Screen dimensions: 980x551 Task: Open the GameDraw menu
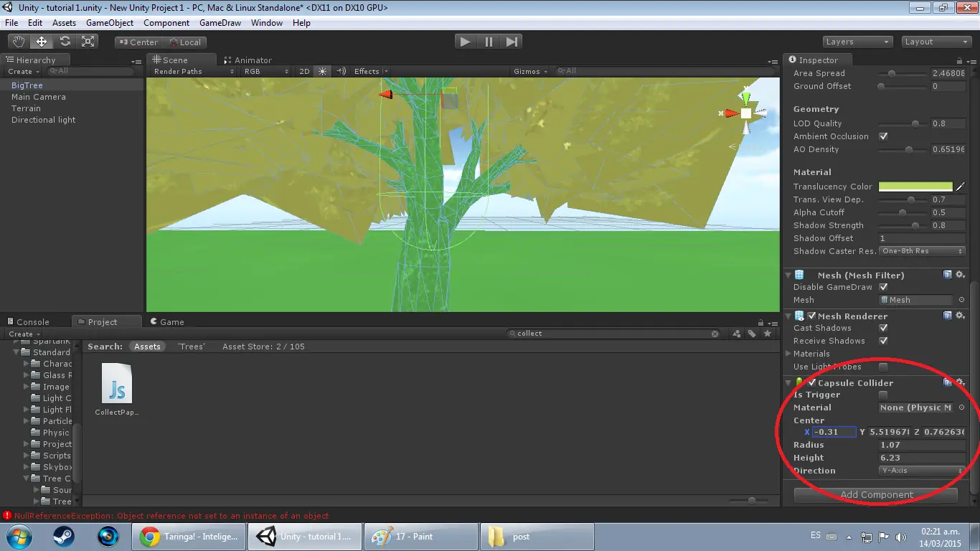point(220,23)
